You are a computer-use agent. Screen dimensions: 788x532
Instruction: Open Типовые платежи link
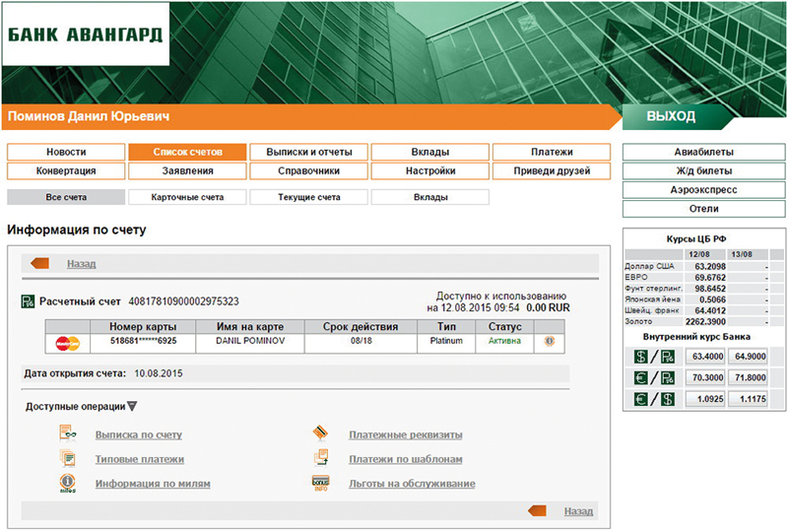140,459
